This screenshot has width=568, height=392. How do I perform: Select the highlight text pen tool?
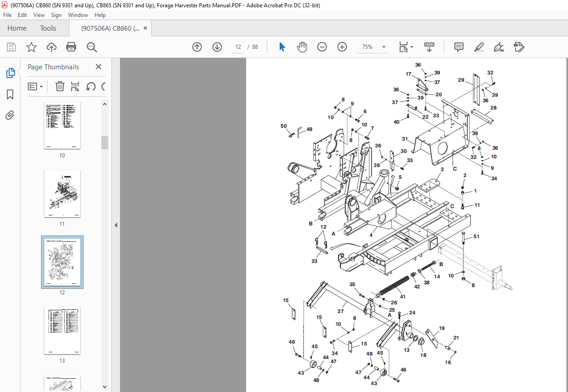(x=479, y=47)
